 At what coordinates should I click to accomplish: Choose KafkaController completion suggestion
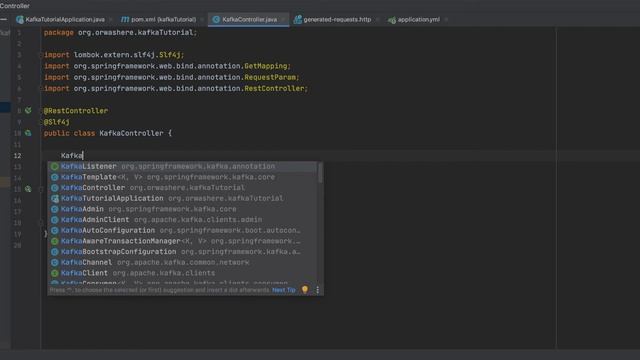(182, 188)
